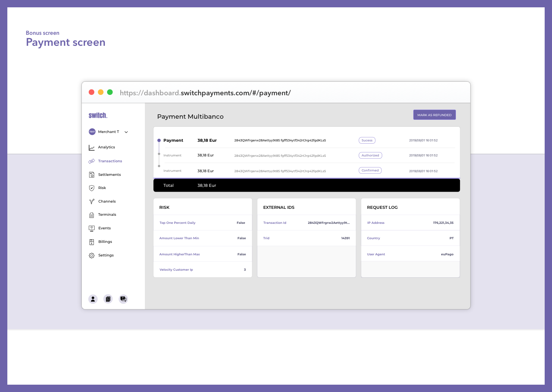This screenshot has height=392, width=552.
Task: Click the Amount Lower Than Min link
Action: tap(179, 238)
